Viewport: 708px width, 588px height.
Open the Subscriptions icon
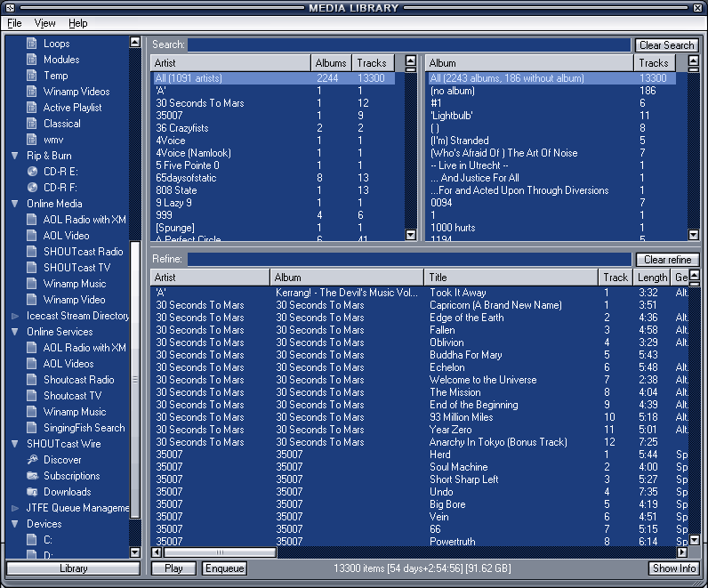tap(32, 476)
